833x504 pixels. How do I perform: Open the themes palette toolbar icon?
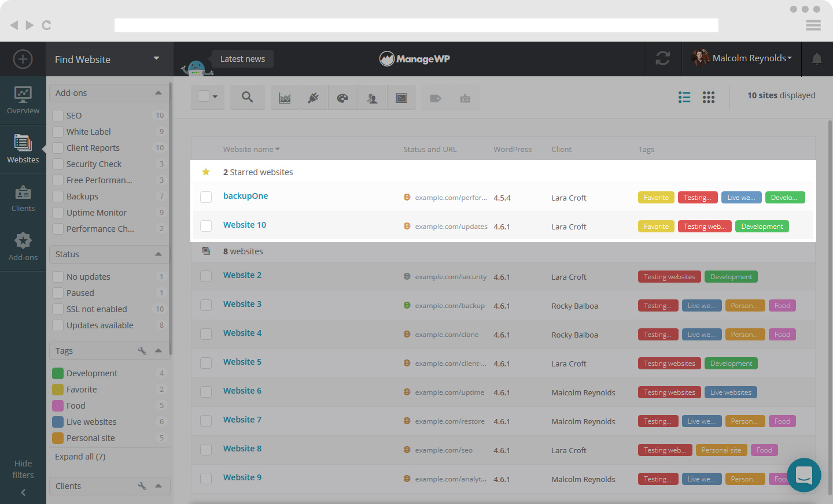[x=342, y=98]
